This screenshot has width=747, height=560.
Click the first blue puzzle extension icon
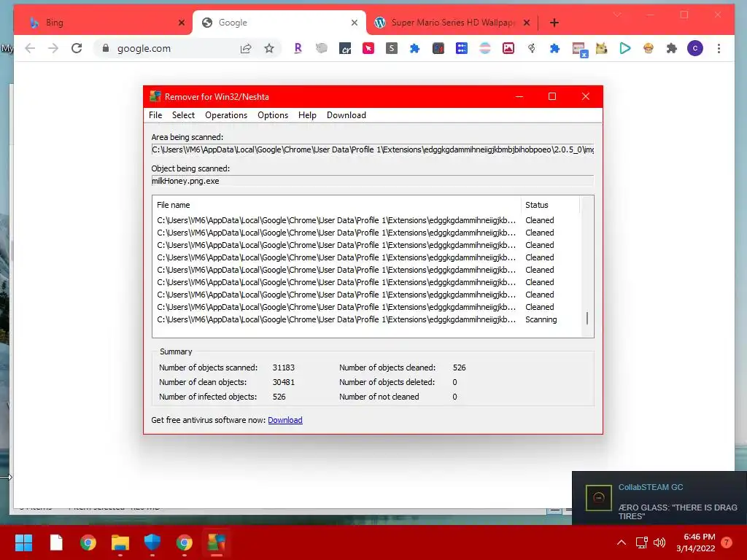pyautogui.click(x=415, y=48)
